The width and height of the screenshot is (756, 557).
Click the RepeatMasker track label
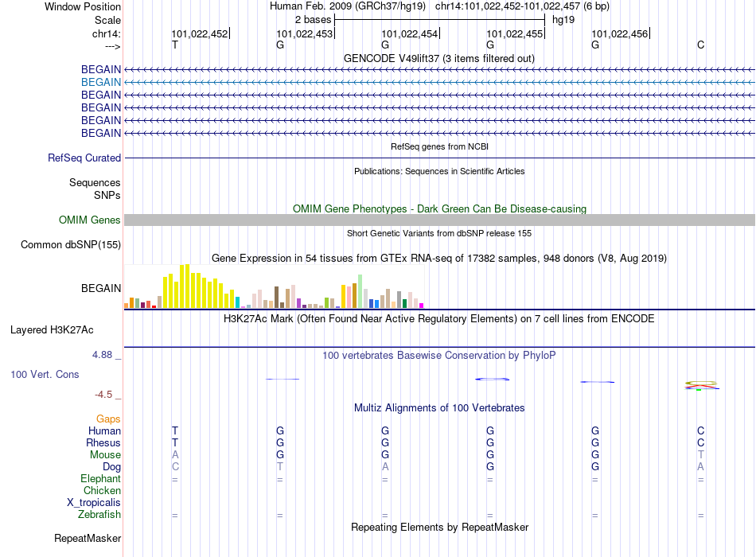[x=88, y=539]
